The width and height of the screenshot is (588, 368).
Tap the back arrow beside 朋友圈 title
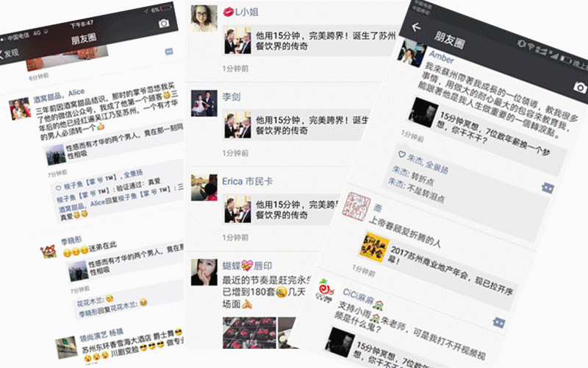pos(416,27)
